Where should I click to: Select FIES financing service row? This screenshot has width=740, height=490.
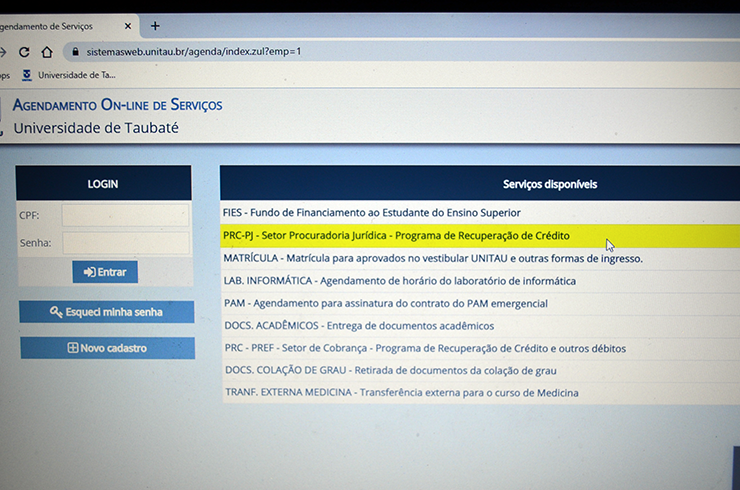[371, 213]
